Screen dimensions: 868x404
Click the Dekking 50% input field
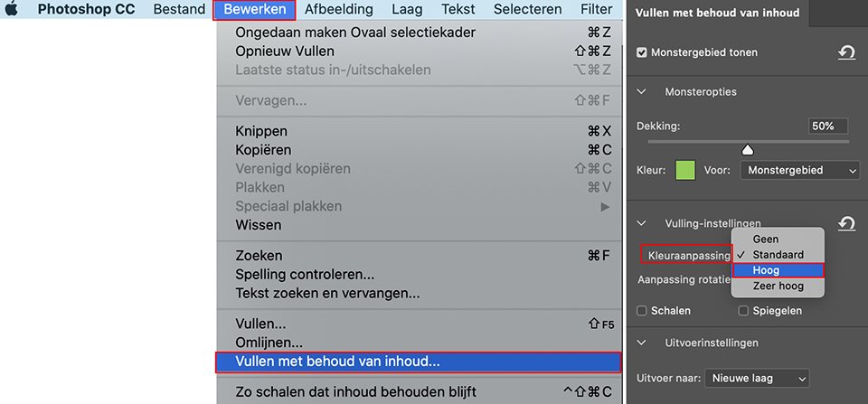click(x=827, y=127)
